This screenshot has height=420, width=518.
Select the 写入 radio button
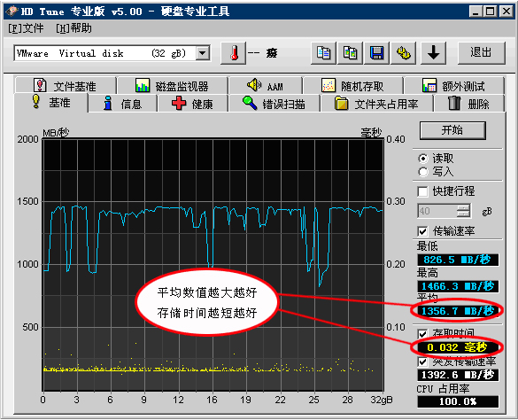click(423, 172)
